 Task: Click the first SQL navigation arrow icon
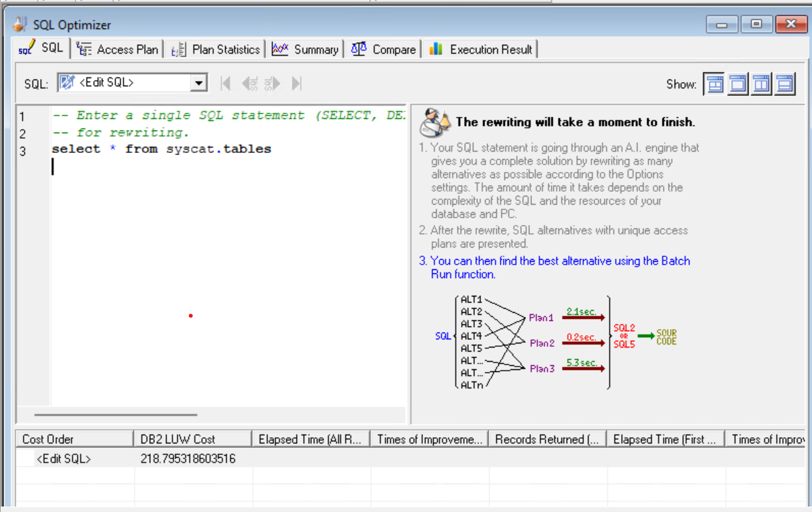point(225,83)
